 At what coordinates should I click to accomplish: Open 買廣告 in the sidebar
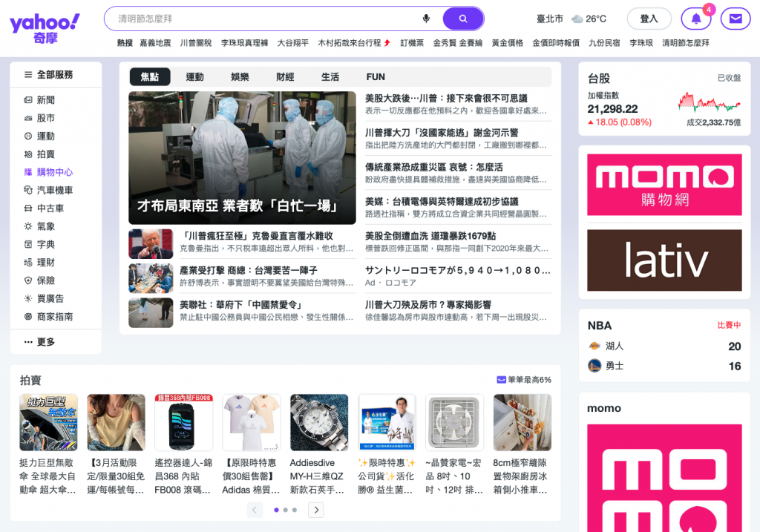coord(44,298)
